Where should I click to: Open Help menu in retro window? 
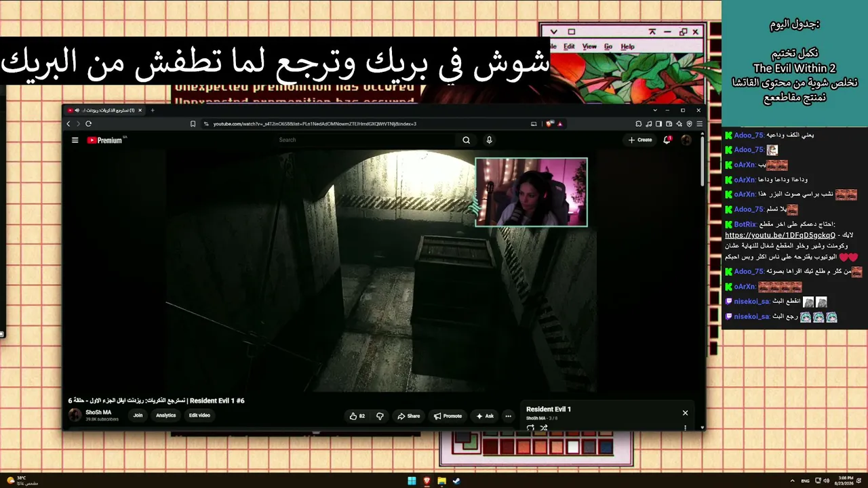pyautogui.click(x=628, y=47)
